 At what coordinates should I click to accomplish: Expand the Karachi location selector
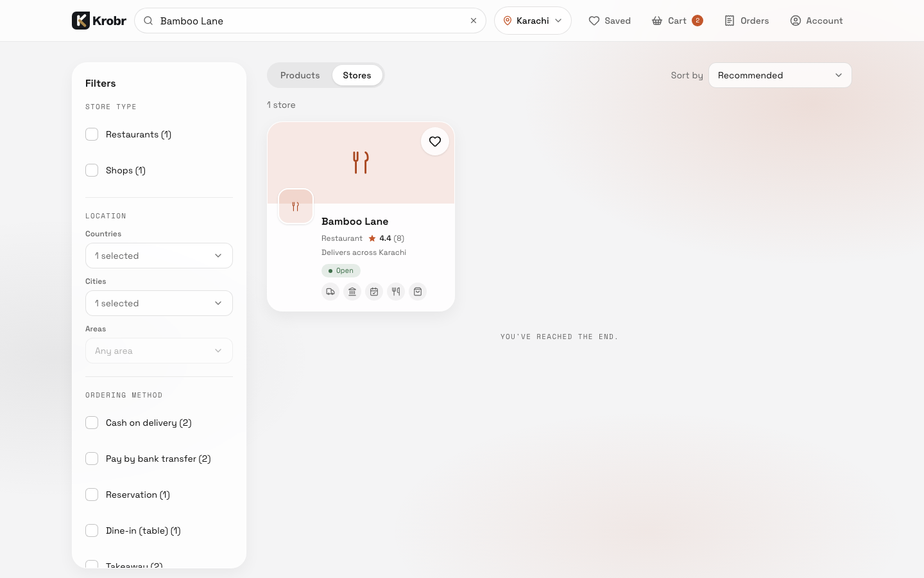pos(533,21)
